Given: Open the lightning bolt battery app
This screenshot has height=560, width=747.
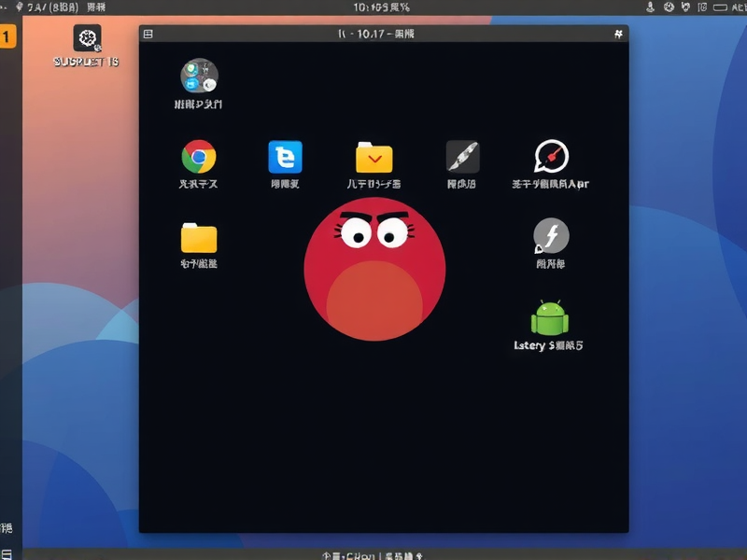Looking at the screenshot, I should 549,238.
